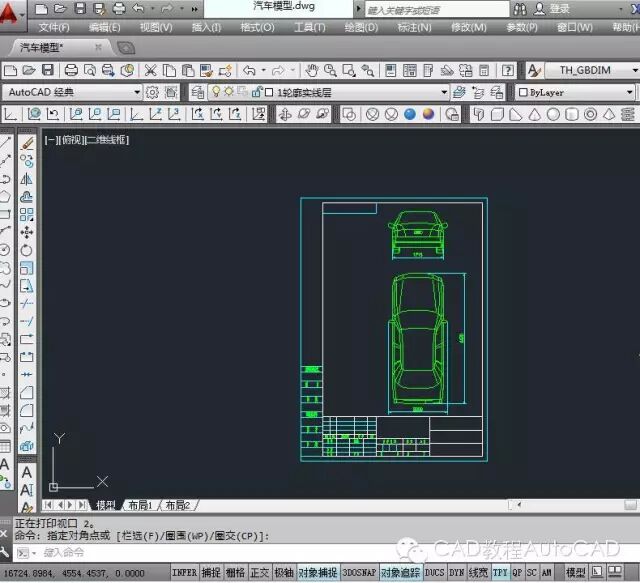Open the Plot printer icon in toolbar
640x583 pixels.
[71, 71]
